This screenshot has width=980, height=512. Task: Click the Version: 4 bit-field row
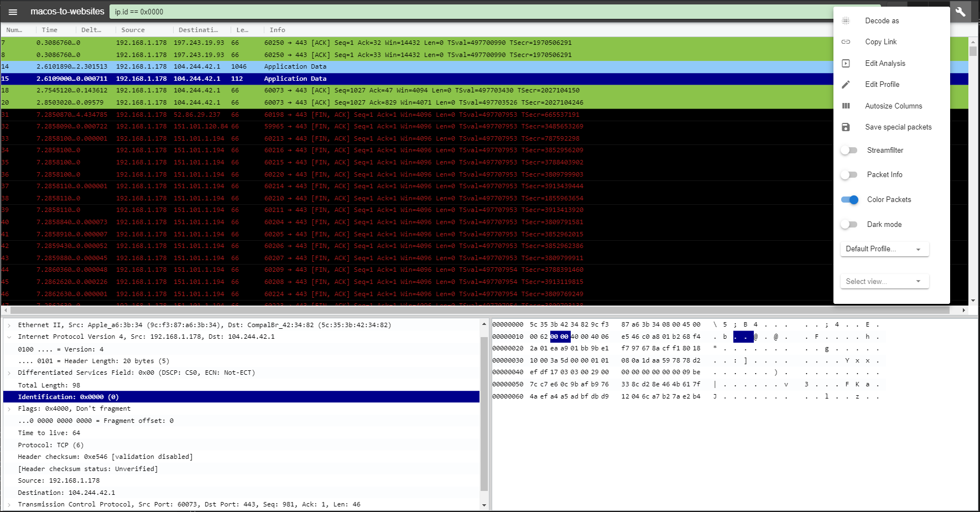click(x=241, y=349)
